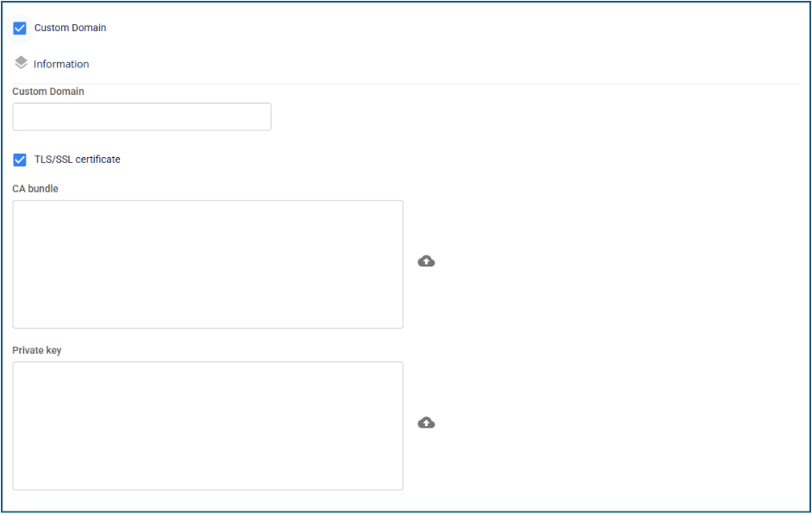Image resolution: width=812 pixels, height=515 pixels.
Task: Click inside the Private key text area
Action: point(208,425)
